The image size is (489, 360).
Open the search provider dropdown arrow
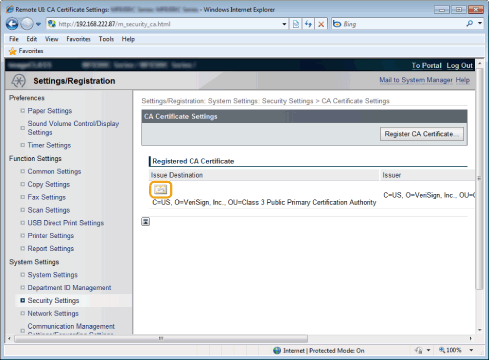(x=480, y=23)
